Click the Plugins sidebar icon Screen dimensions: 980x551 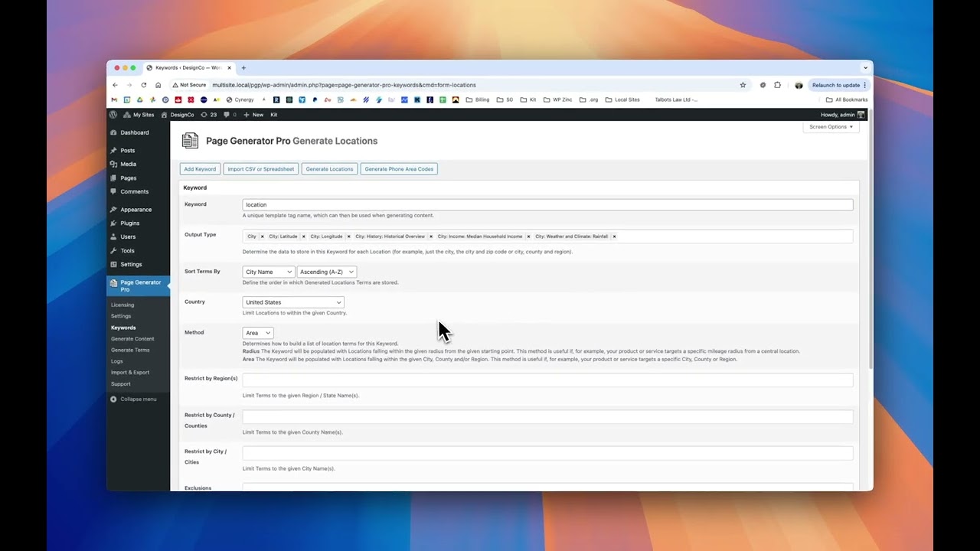[113, 223]
